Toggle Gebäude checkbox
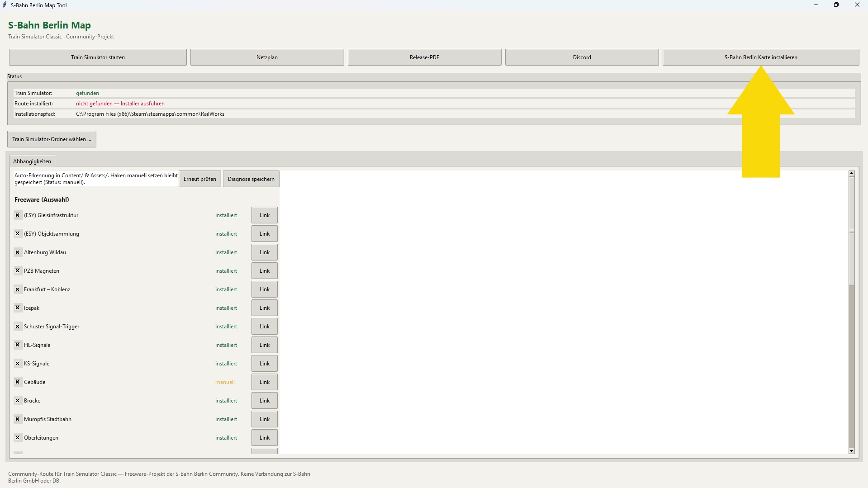 [x=18, y=382]
